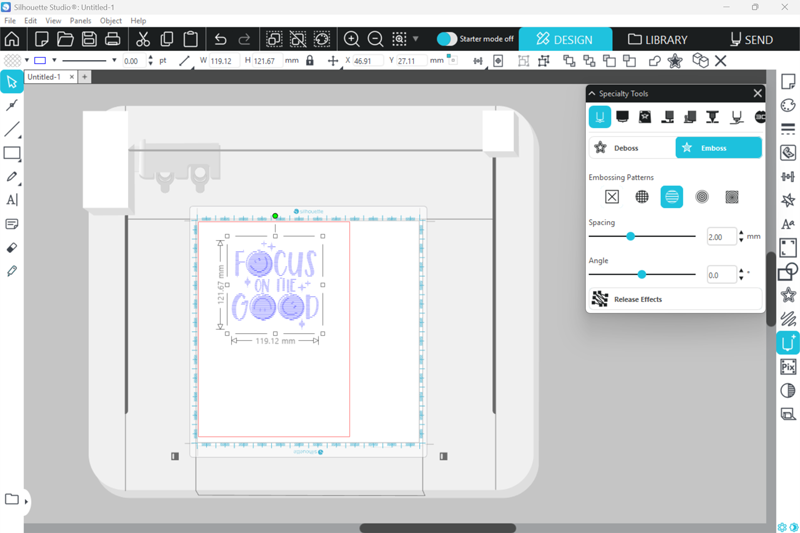The width and height of the screenshot is (800, 533).
Task: Collapse the Specialty Tools panel
Action: [x=592, y=93]
